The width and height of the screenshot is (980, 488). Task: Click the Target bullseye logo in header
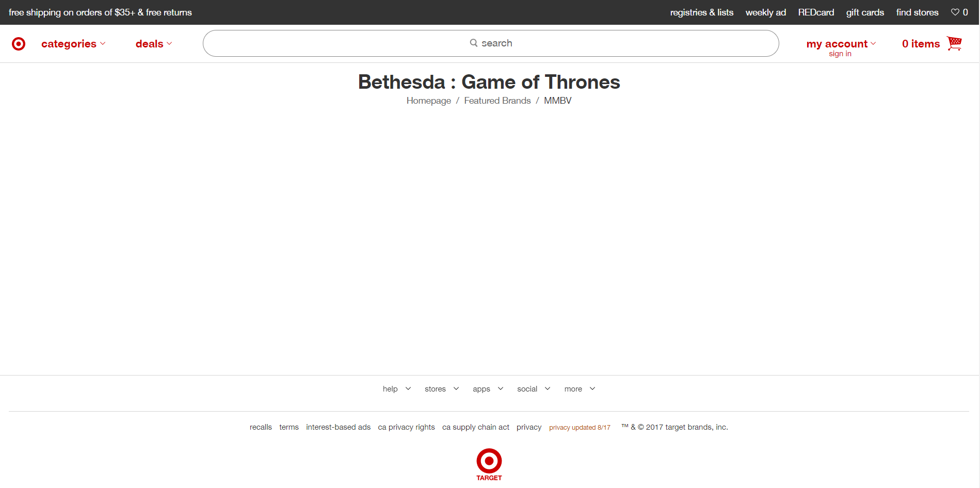pos(19,44)
